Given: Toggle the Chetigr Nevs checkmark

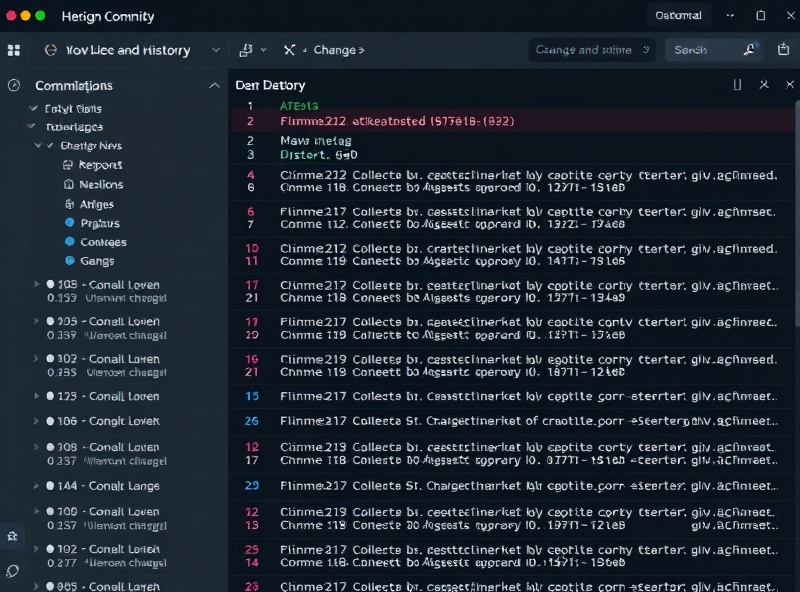Looking at the screenshot, I should (x=50, y=145).
